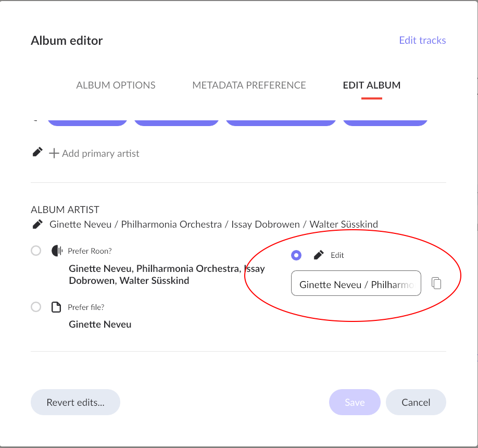The width and height of the screenshot is (478, 448).
Task: Click the plus icon to add primary artist
Action: [x=54, y=153]
